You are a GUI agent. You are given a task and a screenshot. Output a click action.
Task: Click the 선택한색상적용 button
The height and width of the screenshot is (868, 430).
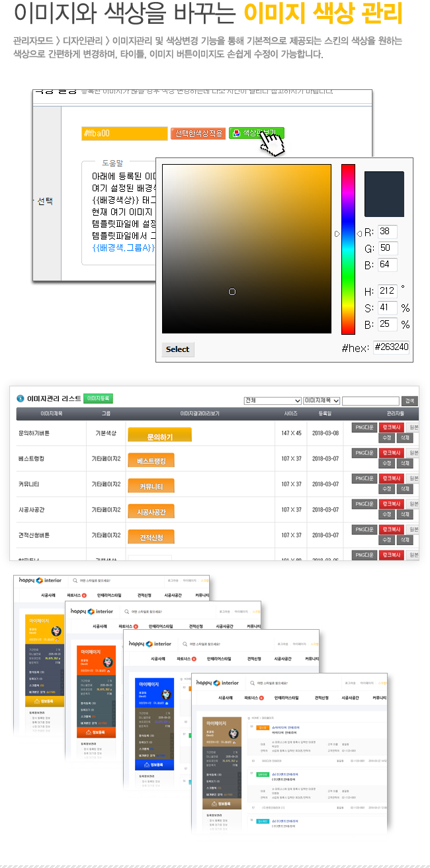click(x=198, y=133)
